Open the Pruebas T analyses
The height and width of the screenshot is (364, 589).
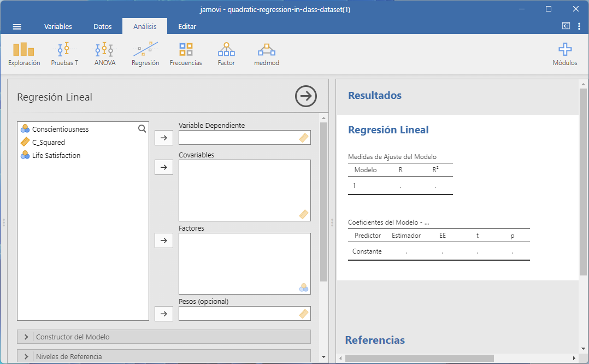[x=64, y=54]
